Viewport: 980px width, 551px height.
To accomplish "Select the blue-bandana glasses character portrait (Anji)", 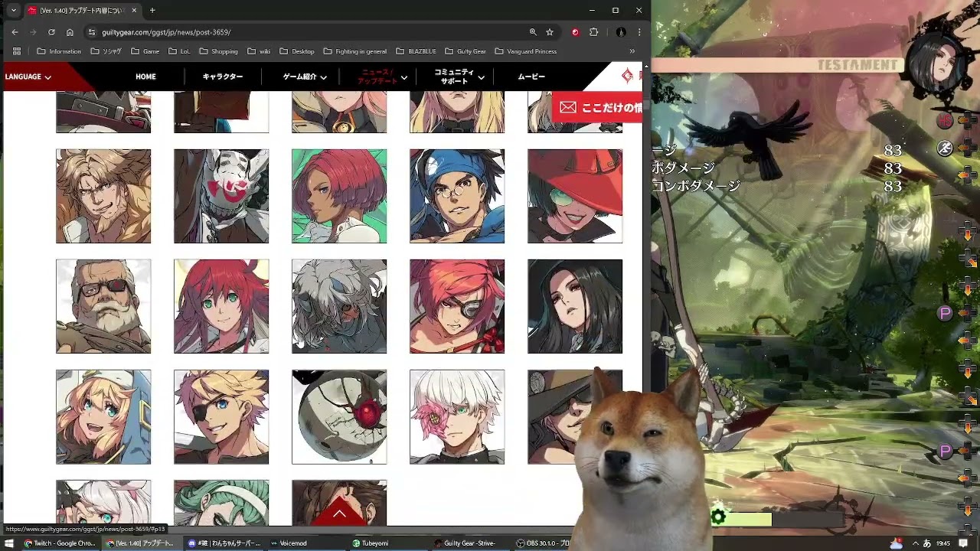I will click(x=457, y=196).
